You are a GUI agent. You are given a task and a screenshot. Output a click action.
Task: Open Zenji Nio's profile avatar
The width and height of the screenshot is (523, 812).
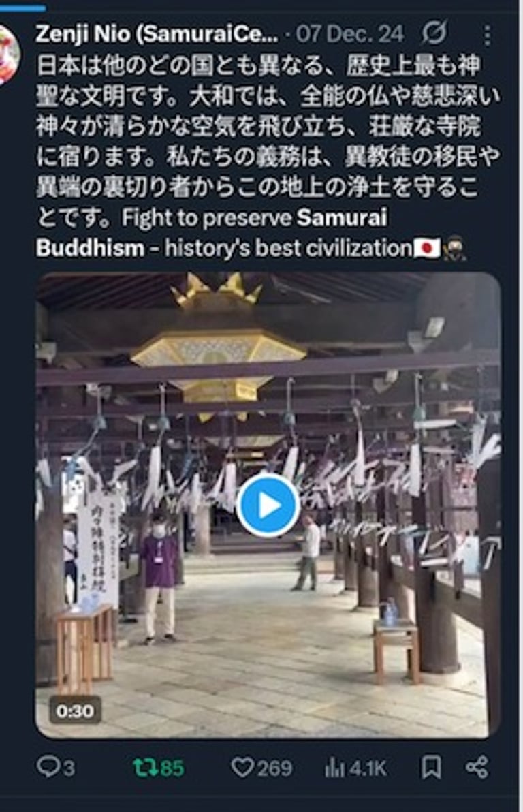tap(9, 54)
